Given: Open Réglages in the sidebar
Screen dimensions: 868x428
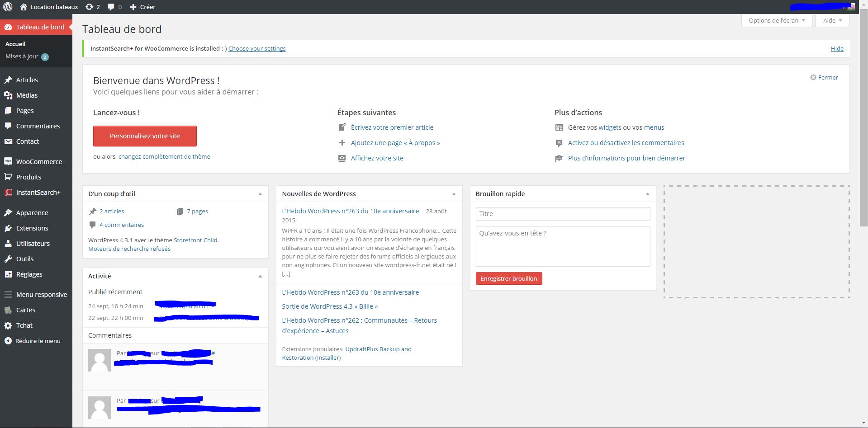Looking at the screenshot, I should 29,274.
